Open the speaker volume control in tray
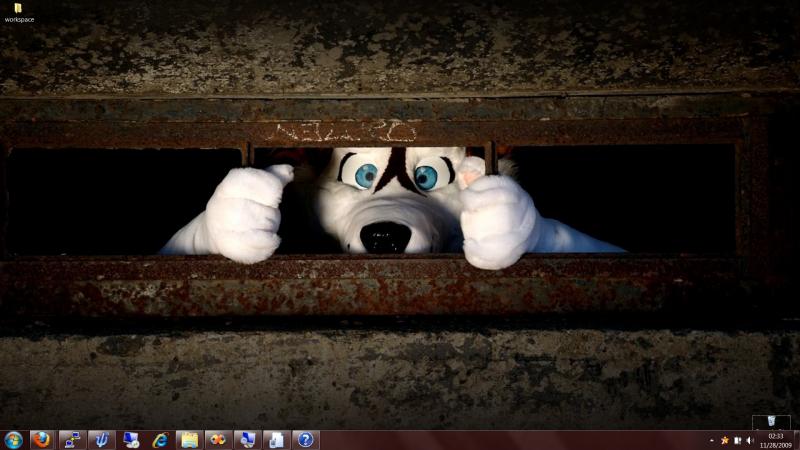 point(749,441)
